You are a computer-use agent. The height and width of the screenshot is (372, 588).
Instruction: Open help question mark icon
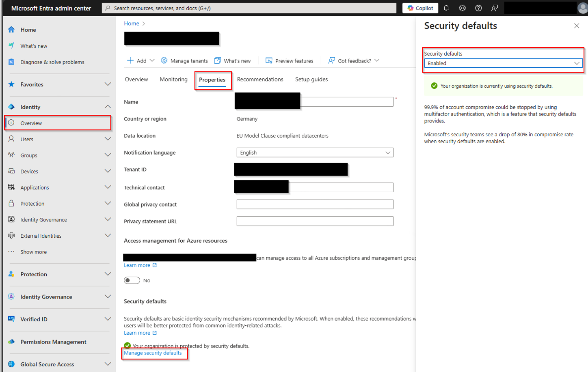tap(478, 8)
